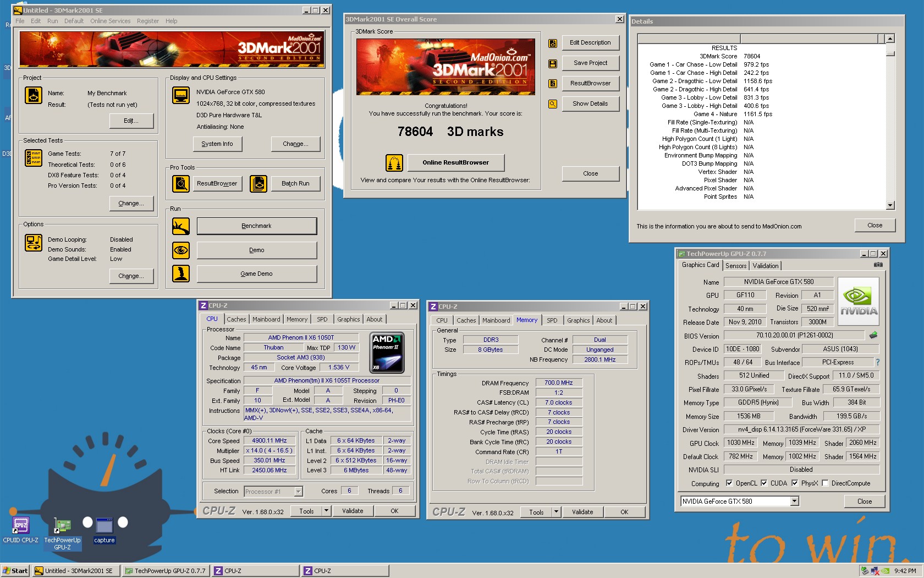This screenshot has height=578, width=924.
Task: Click the GPU-Z Close button at bottom
Action: point(865,501)
